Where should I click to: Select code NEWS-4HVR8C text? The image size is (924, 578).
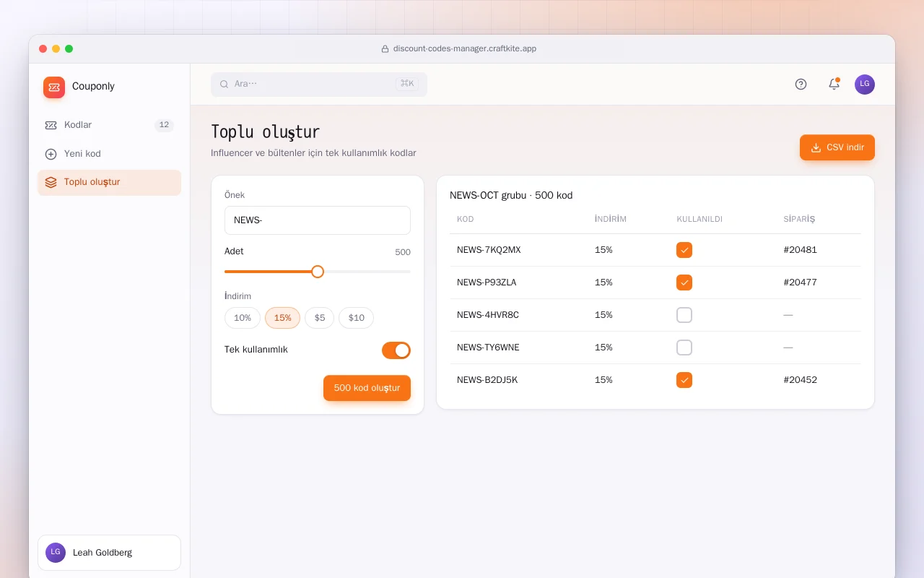(488, 315)
